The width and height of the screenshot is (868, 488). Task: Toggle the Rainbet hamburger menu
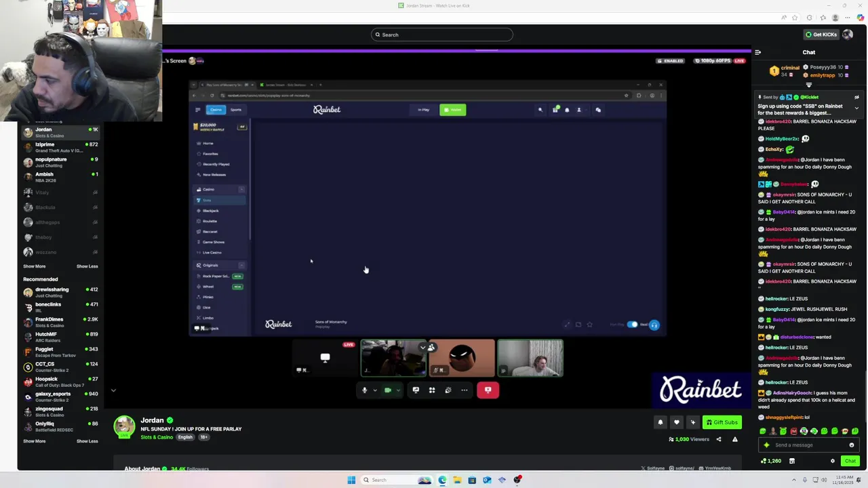197,109
